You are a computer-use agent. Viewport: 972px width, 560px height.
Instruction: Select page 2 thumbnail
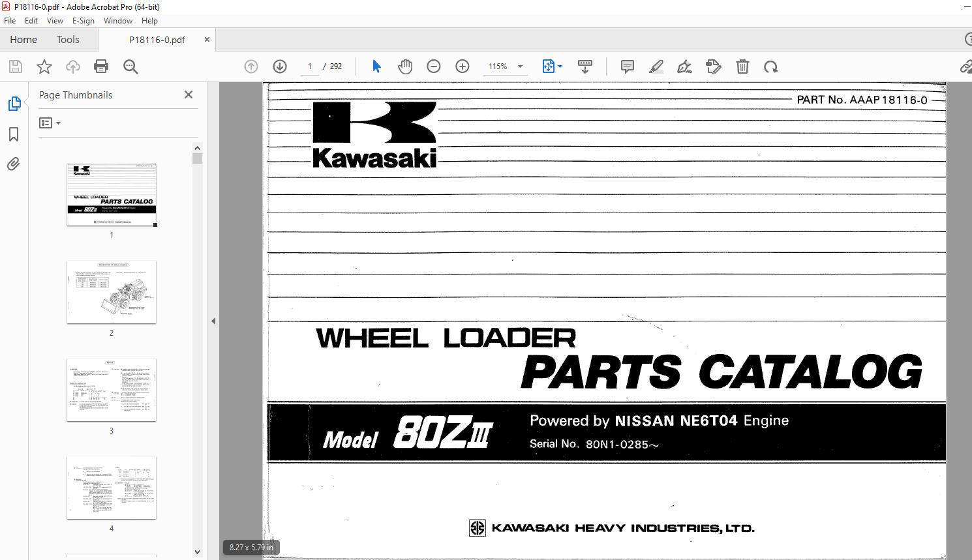pos(112,292)
